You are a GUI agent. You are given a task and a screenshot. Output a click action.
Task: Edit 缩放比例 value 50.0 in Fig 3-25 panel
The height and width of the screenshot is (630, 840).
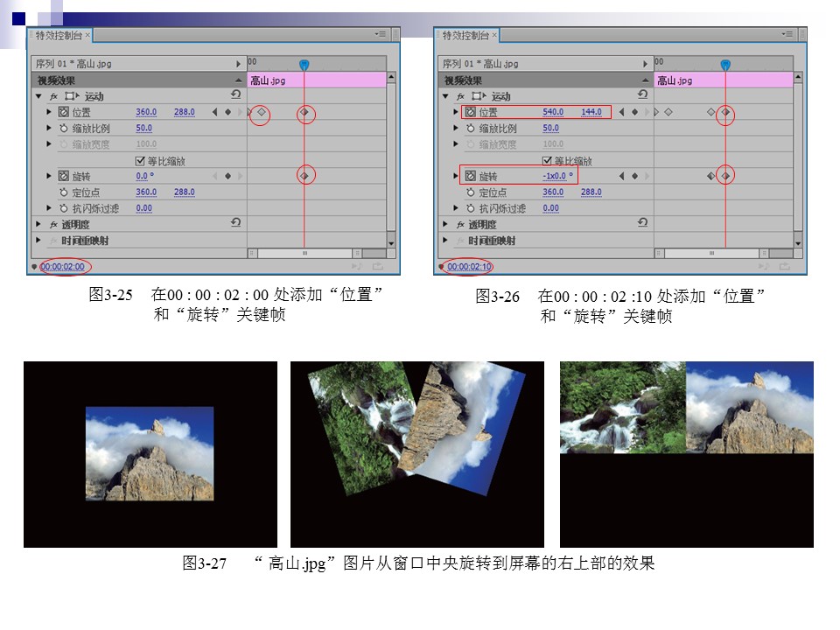(x=143, y=128)
